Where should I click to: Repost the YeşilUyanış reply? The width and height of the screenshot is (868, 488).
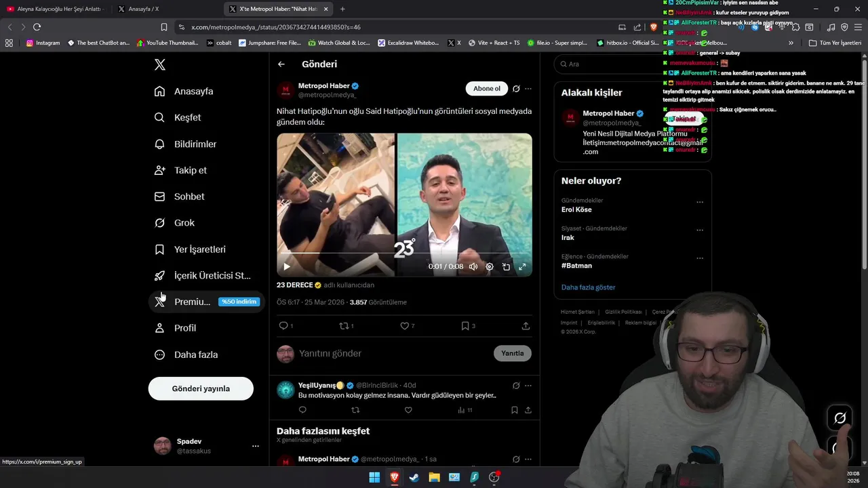coord(355,410)
